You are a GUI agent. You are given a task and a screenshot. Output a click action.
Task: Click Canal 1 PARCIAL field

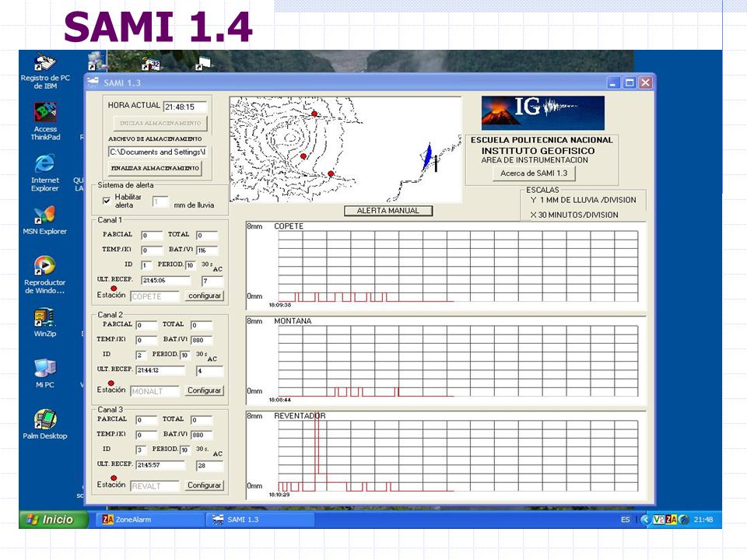[x=152, y=235]
